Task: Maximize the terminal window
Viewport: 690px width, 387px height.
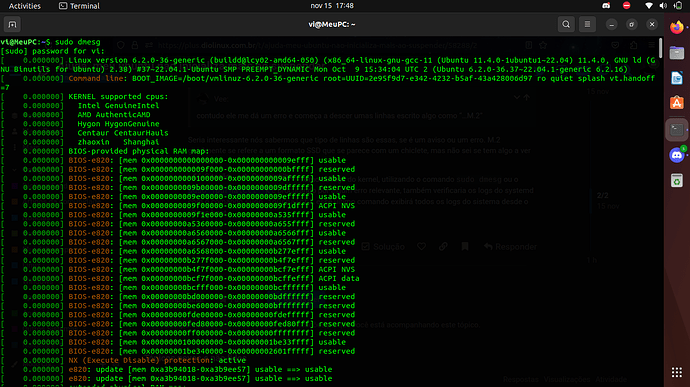Action: 631,25
